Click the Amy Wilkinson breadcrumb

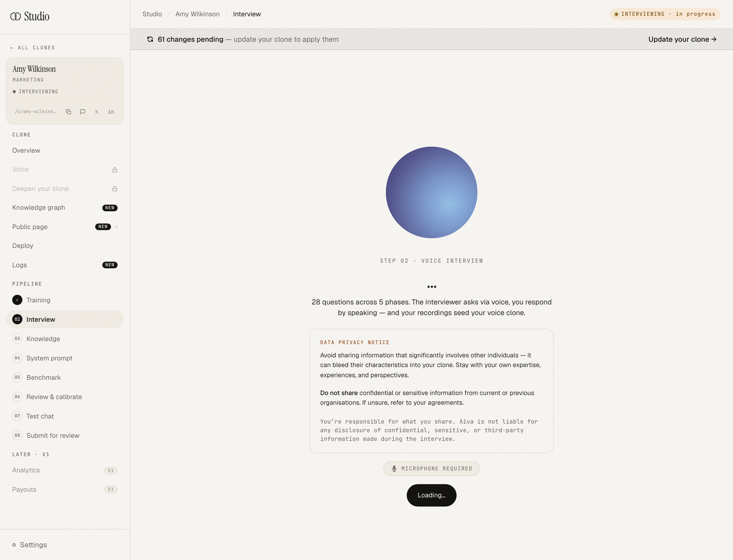(x=197, y=14)
